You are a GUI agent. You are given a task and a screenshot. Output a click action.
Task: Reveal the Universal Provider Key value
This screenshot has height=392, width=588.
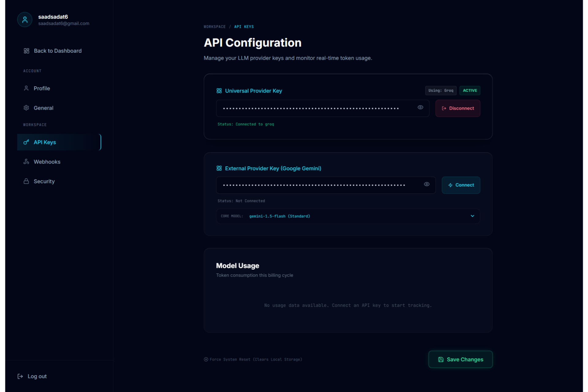point(420,107)
